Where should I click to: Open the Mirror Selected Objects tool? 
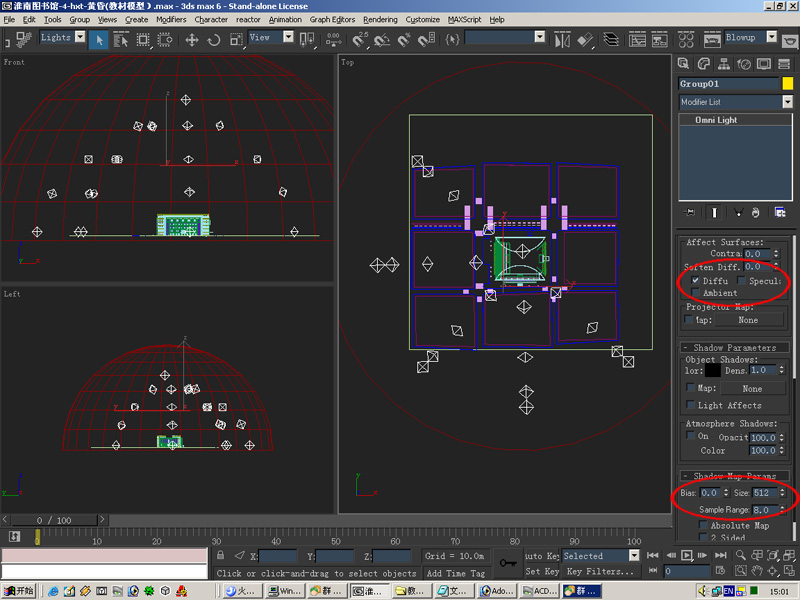(562, 40)
